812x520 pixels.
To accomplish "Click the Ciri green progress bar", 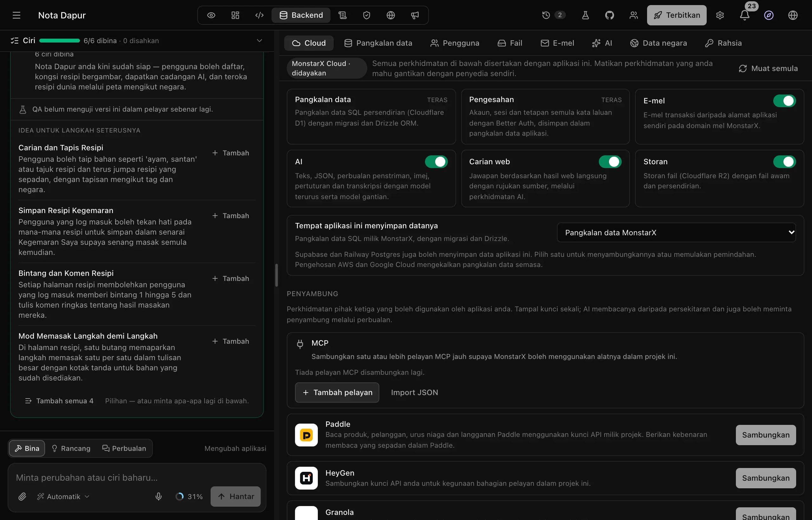I will pyautogui.click(x=59, y=41).
